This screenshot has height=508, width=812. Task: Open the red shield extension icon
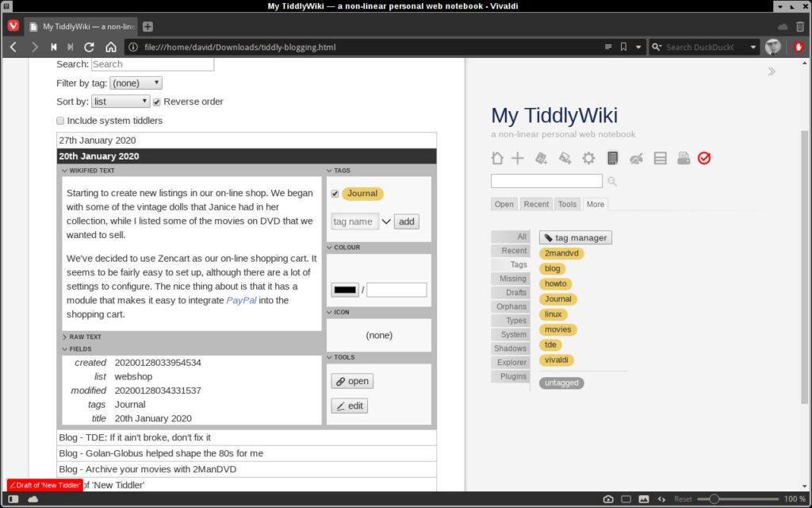799,47
